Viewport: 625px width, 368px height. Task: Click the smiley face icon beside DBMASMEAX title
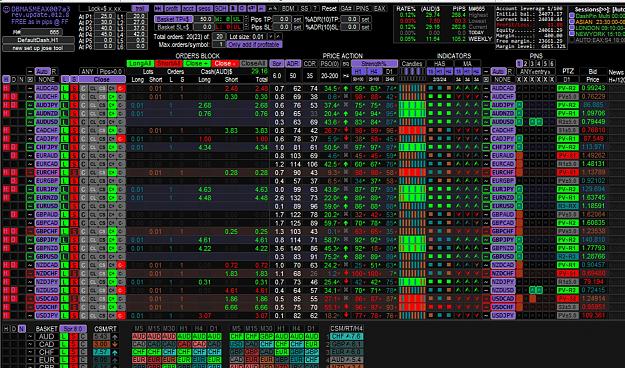pos(6,9)
